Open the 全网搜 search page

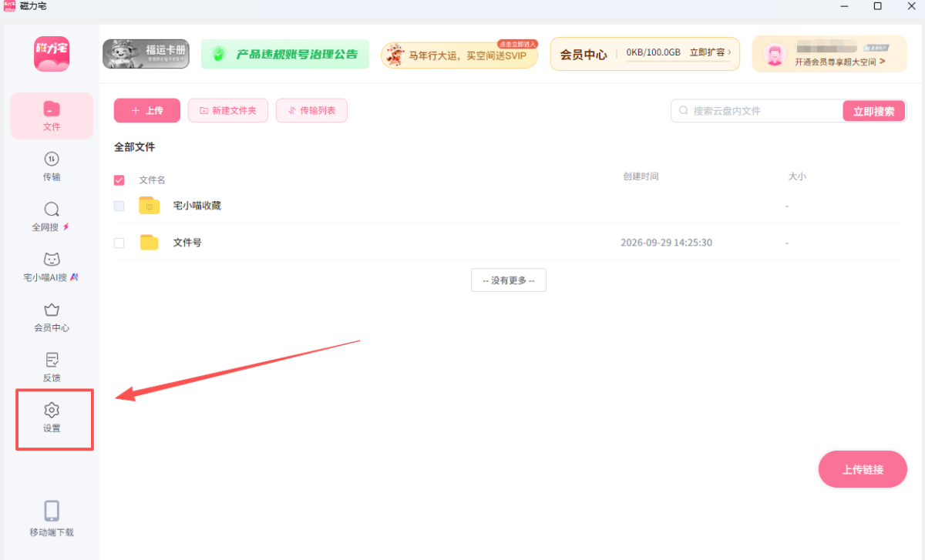click(52, 216)
